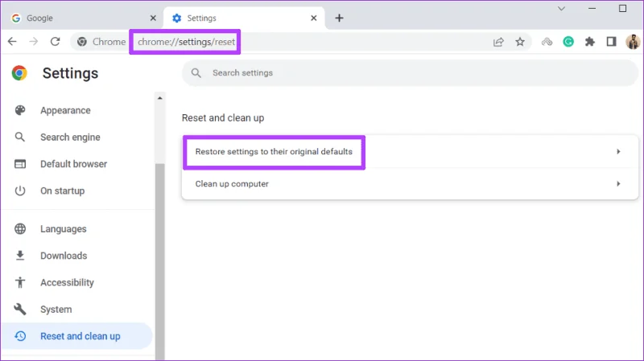
Task: Click the Google tab favicon
Action: [16, 18]
